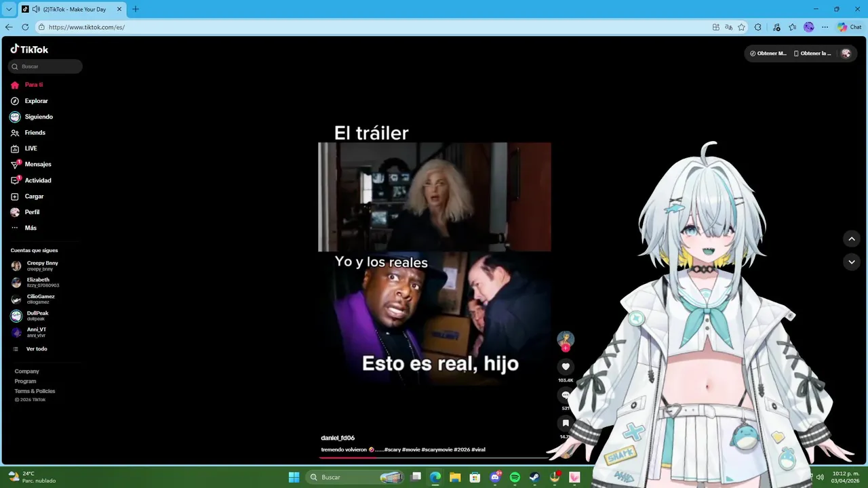868x488 pixels.
Task: Click the #scarymovie hashtag
Action: pos(436,449)
